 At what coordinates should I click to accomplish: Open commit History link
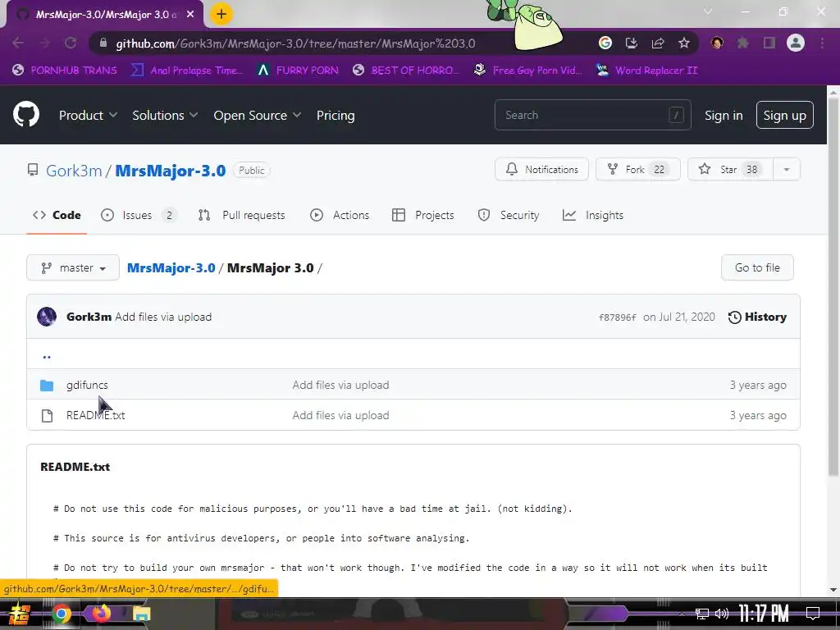[757, 317]
